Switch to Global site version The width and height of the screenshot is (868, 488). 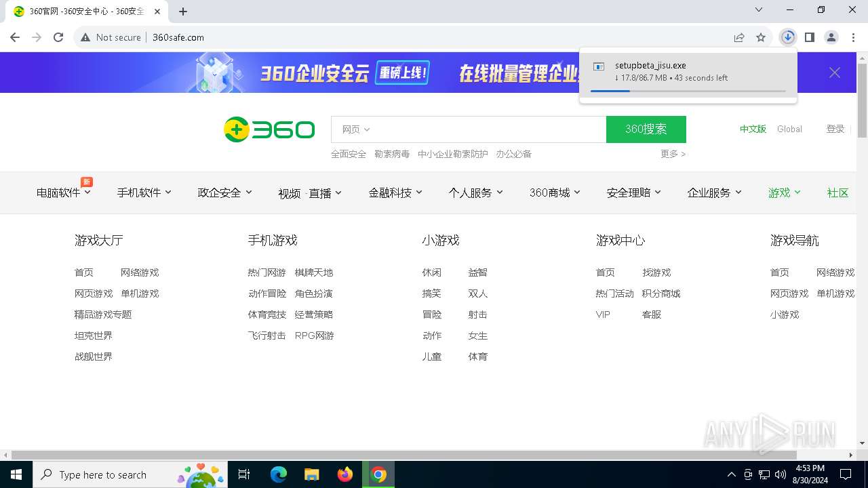[789, 129]
